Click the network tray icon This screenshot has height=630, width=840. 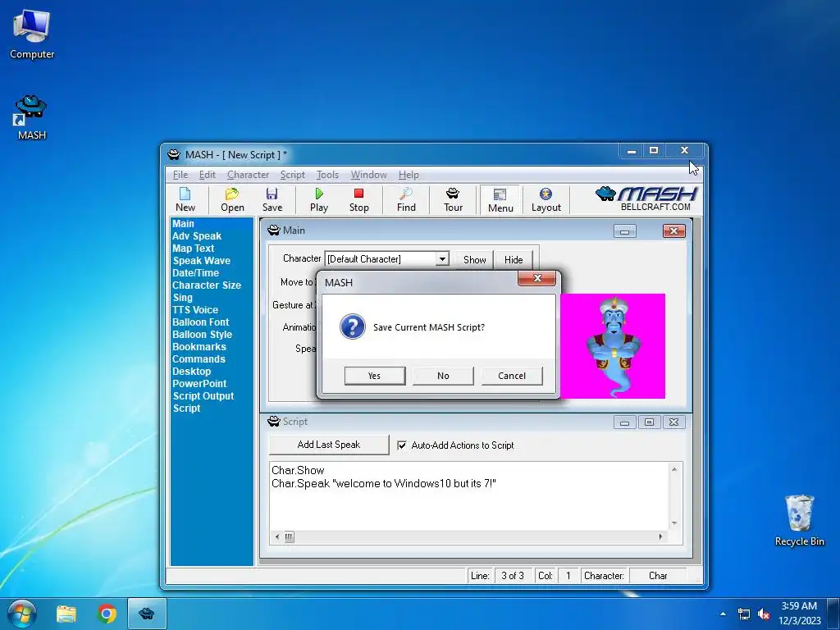coord(743,614)
